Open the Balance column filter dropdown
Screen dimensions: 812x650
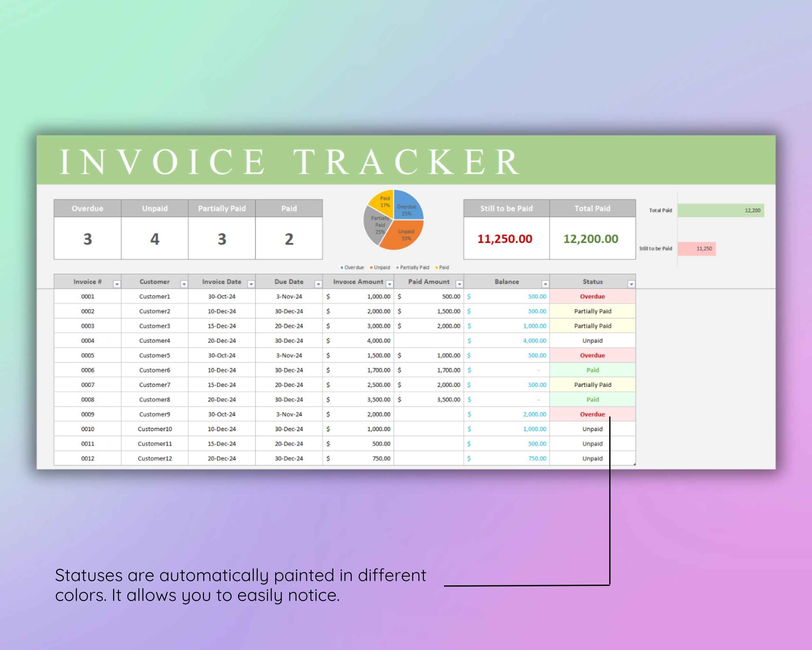tap(545, 284)
